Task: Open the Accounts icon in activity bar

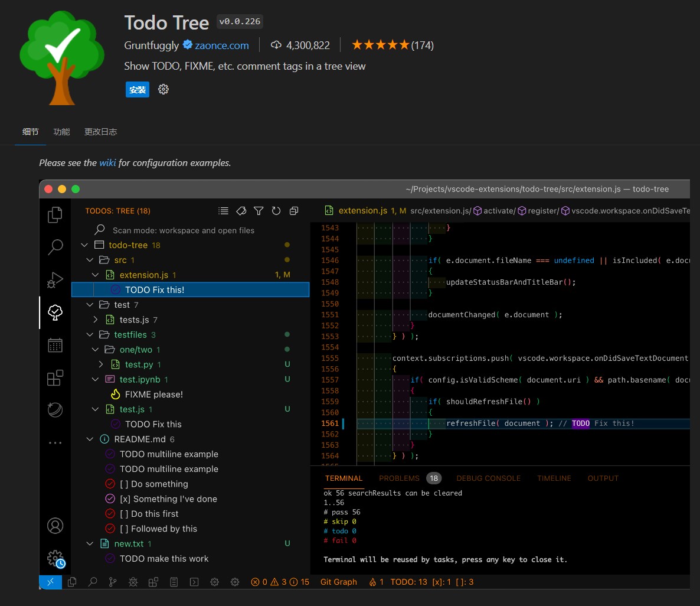Action: click(55, 526)
